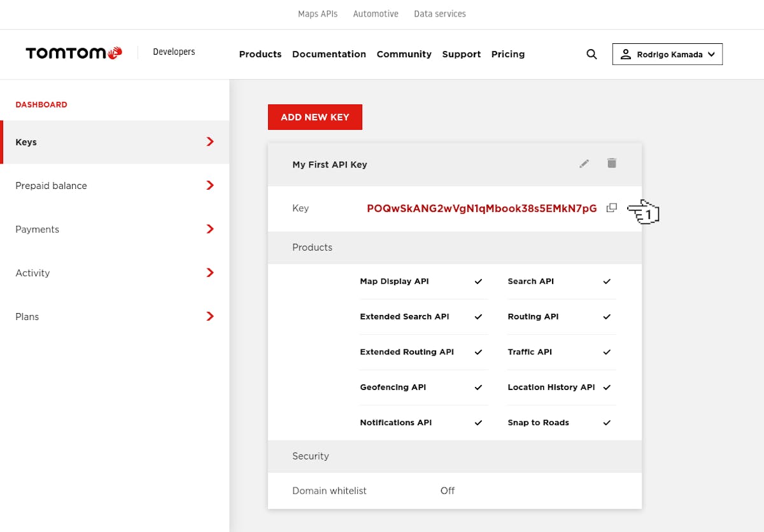This screenshot has width=764, height=532.
Task: Open the Documentation menu
Action: point(329,54)
